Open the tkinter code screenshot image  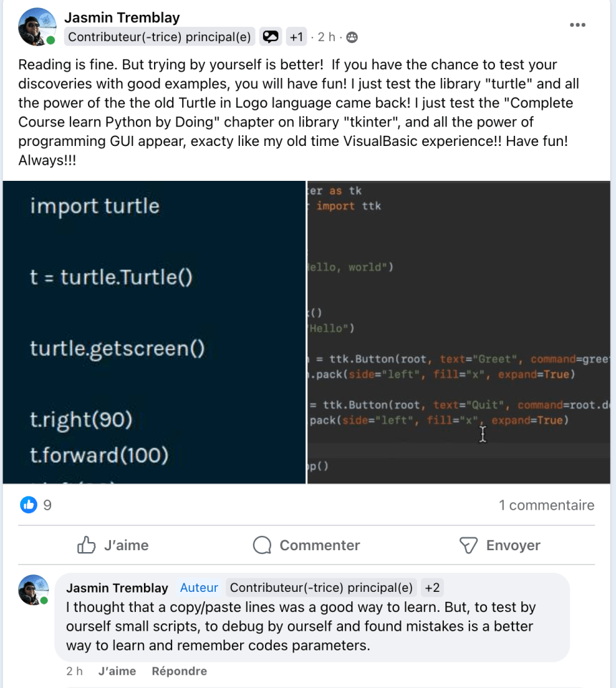point(461,332)
